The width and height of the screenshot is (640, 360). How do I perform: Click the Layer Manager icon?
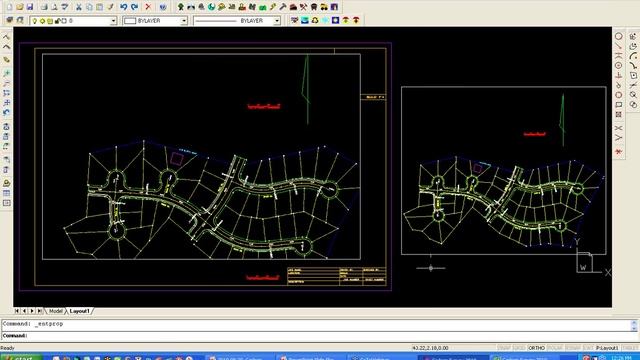(x=9, y=20)
